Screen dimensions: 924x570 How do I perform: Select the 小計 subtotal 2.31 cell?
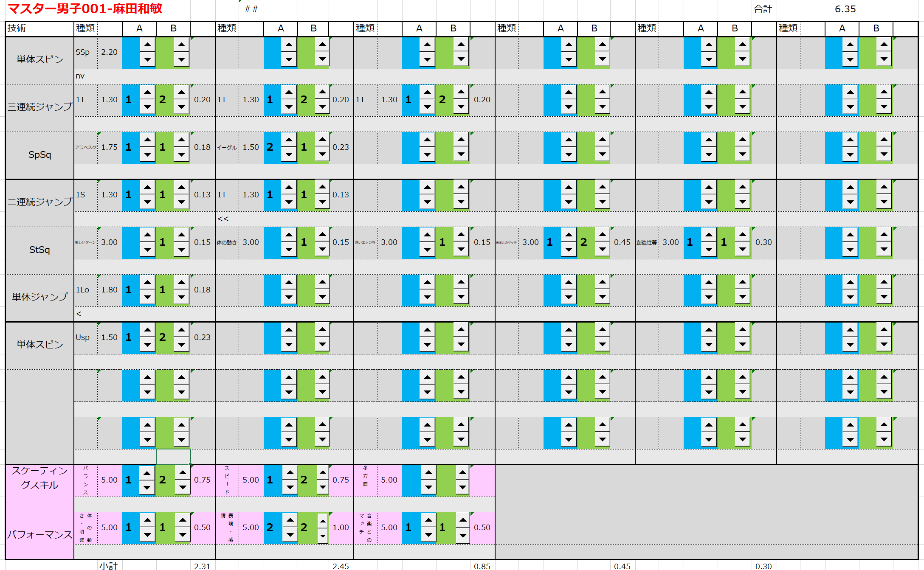click(x=202, y=566)
